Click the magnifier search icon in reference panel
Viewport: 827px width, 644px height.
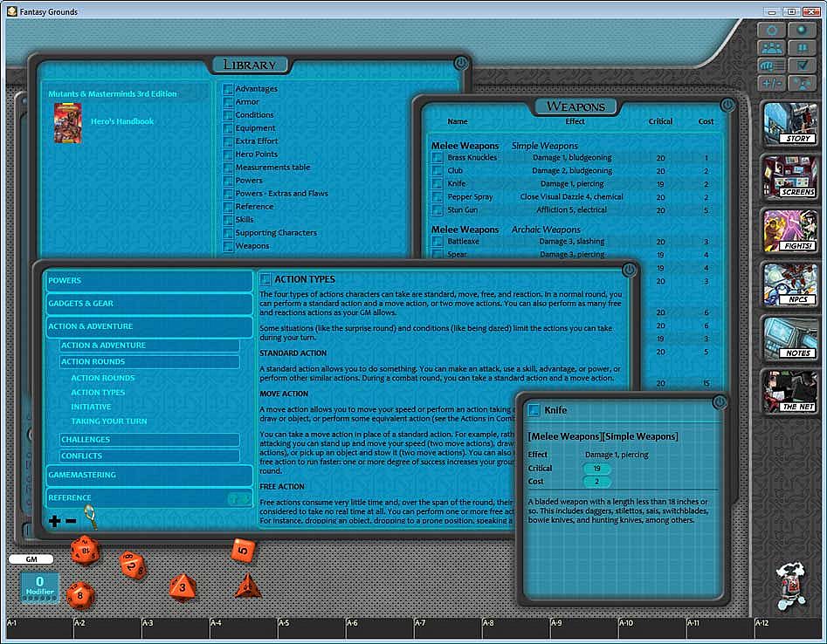[91, 517]
